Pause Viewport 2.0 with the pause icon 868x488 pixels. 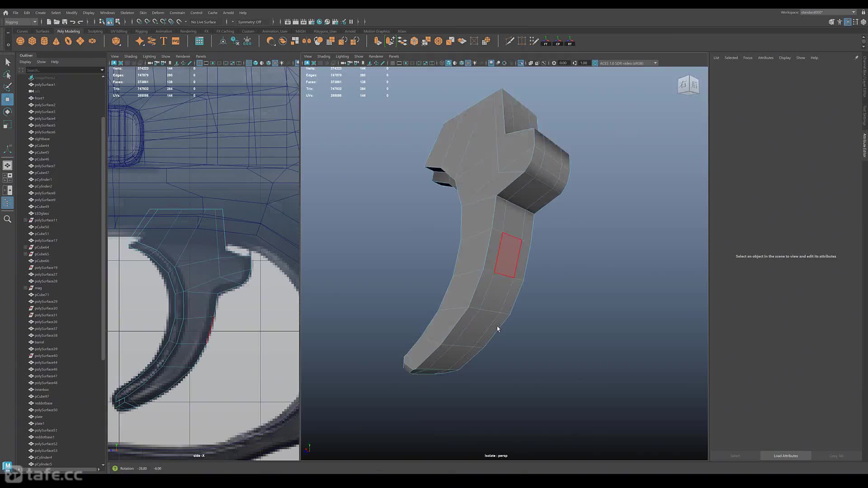pos(351,22)
